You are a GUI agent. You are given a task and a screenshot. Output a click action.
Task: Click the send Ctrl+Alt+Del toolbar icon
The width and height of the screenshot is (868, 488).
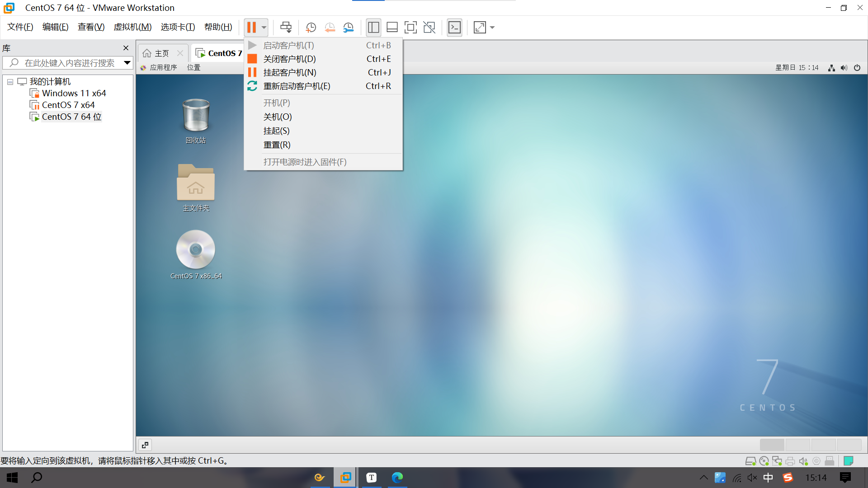click(x=286, y=28)
